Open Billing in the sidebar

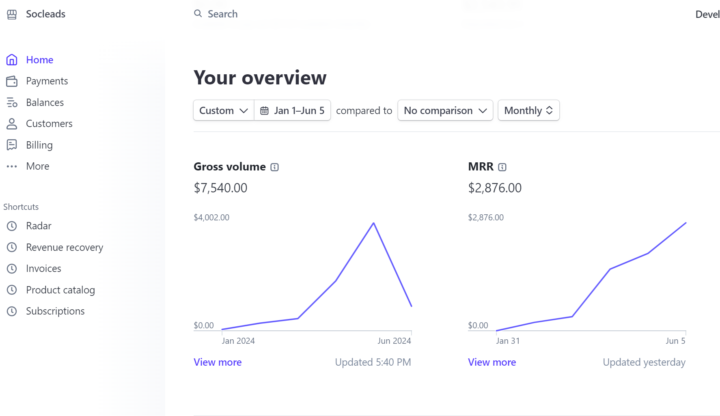[39, 145]
